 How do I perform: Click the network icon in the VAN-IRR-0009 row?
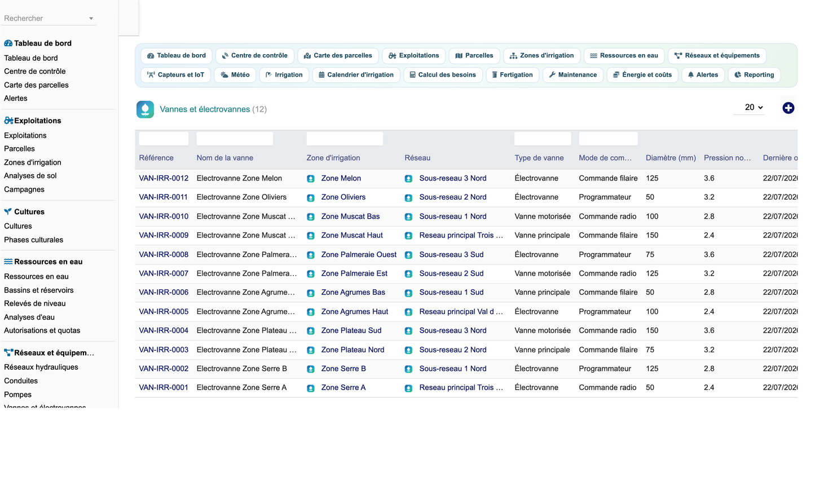coord(408,236)
